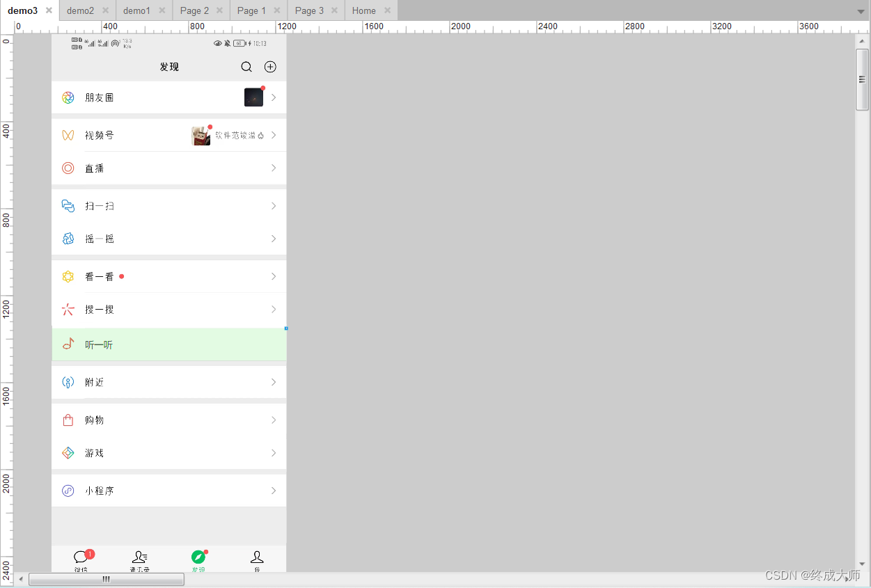
Task: Click the 购物 label text
Action: coord(94,420)
